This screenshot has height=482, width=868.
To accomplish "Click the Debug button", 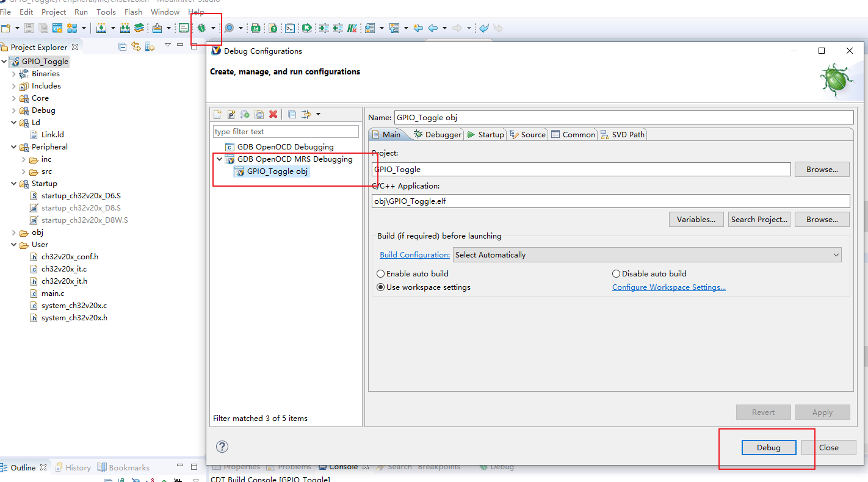I will click(x=769, y=447).
